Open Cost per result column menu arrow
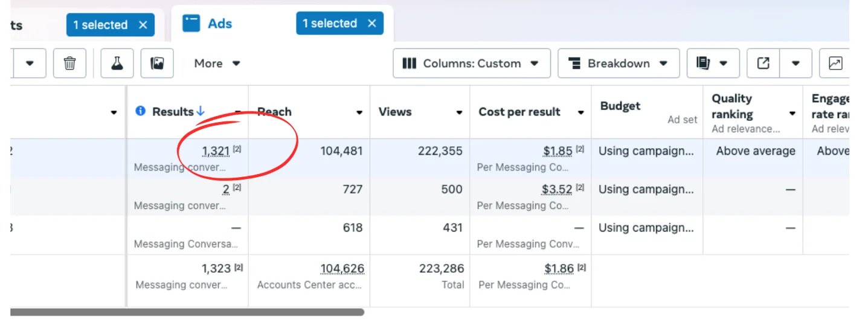 [581, 112]
